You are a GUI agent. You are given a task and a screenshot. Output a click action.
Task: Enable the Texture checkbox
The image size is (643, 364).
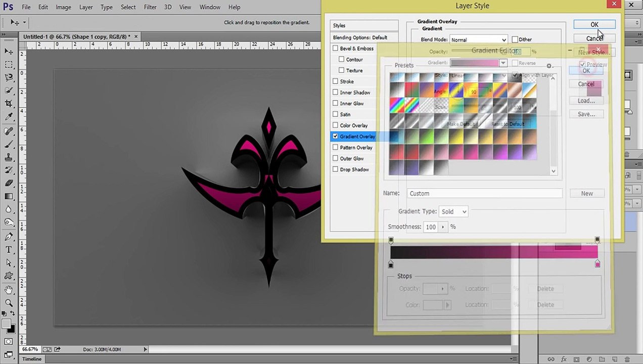coord(341,70)
